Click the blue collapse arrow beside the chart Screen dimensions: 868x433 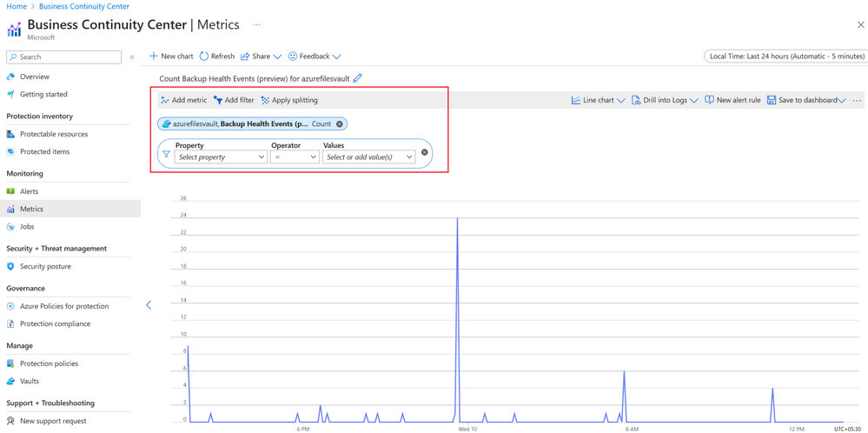[149, 304]
